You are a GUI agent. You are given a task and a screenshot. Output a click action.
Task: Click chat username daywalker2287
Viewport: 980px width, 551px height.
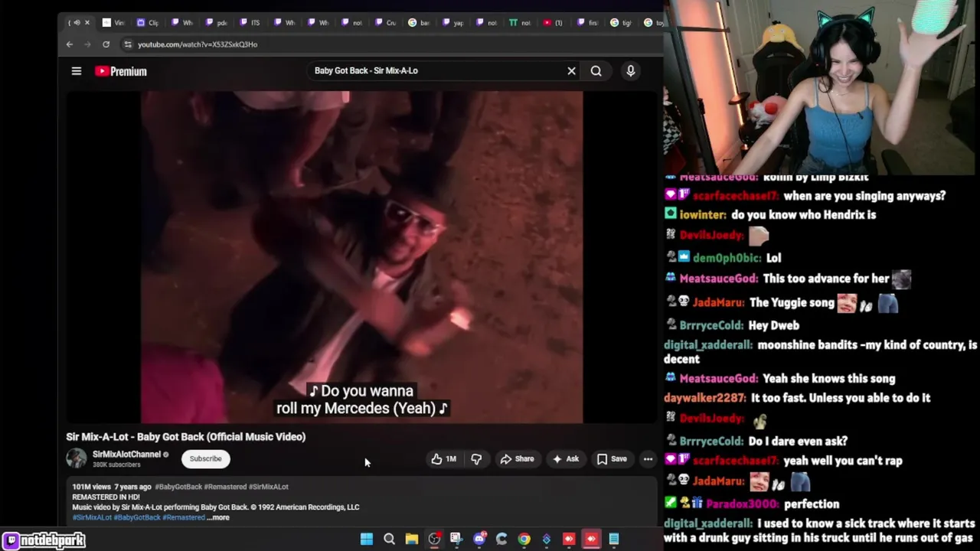click(704, 398)
